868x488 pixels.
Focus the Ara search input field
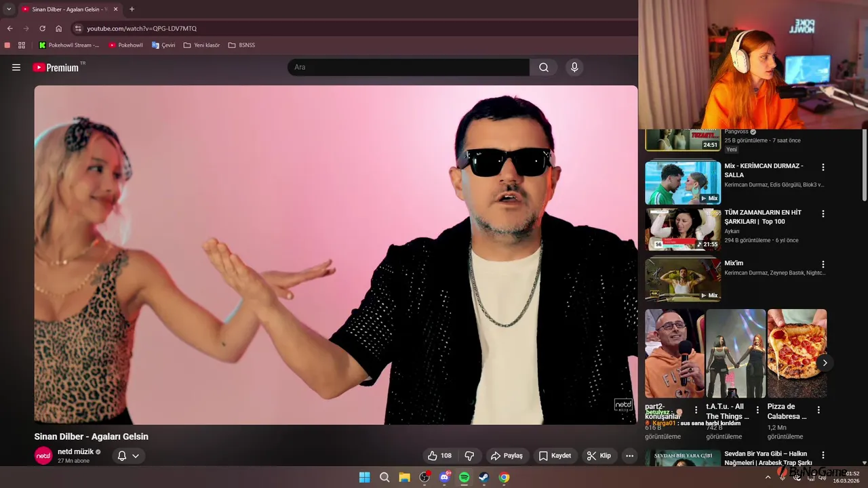408,67
